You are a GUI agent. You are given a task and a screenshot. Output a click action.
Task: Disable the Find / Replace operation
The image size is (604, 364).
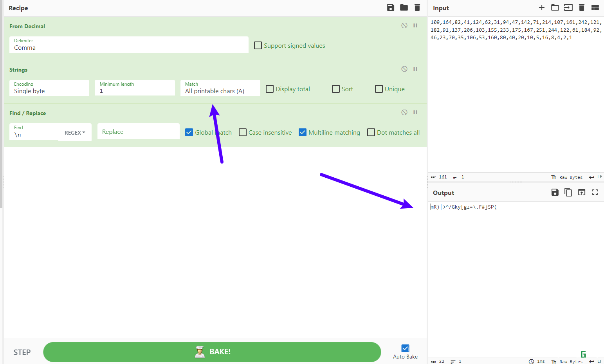(x=404, y=112)
